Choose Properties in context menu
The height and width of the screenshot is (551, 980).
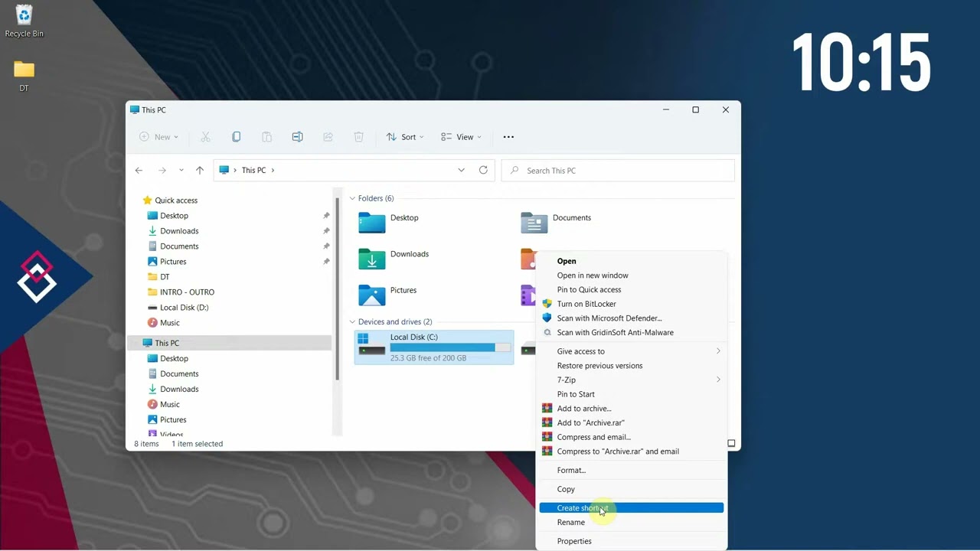coord(632,541)
